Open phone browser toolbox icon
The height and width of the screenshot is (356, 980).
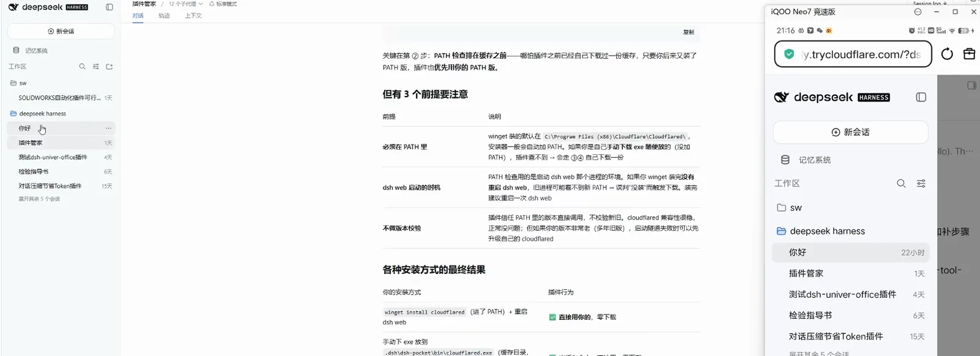969,54
